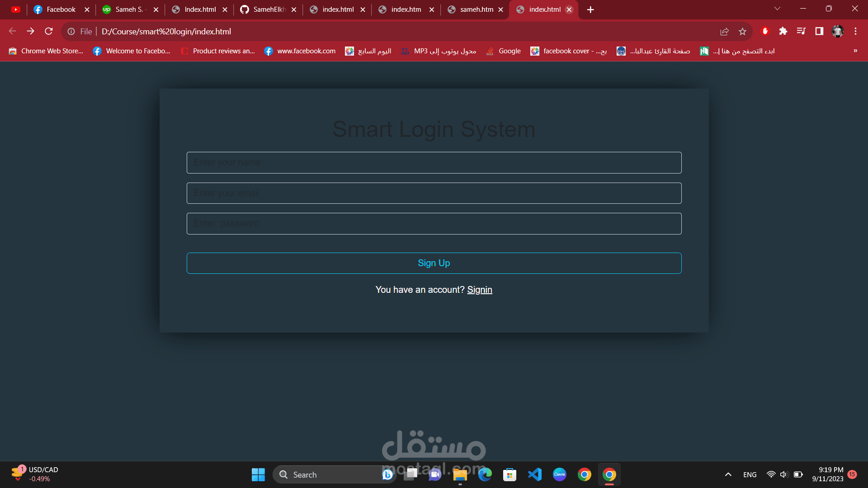
Task: Launch Visual Studio Code from the taskbar
Action: 535,474
